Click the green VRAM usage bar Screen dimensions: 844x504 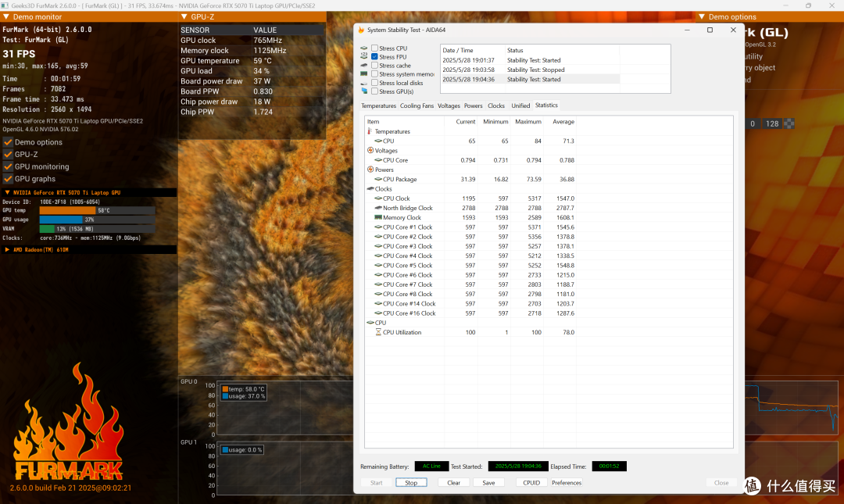pyautogui.click(x=47, y=229)
